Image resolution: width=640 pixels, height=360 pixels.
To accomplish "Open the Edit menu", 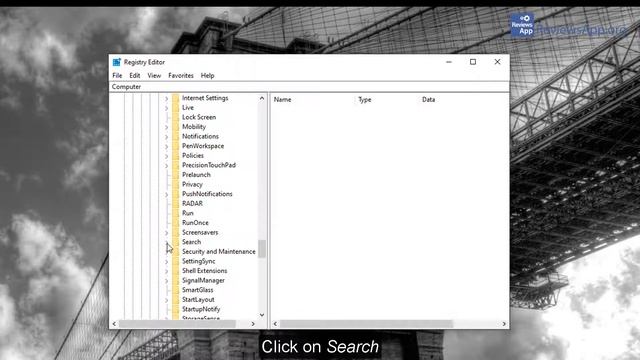I will (x=135, y=76).
